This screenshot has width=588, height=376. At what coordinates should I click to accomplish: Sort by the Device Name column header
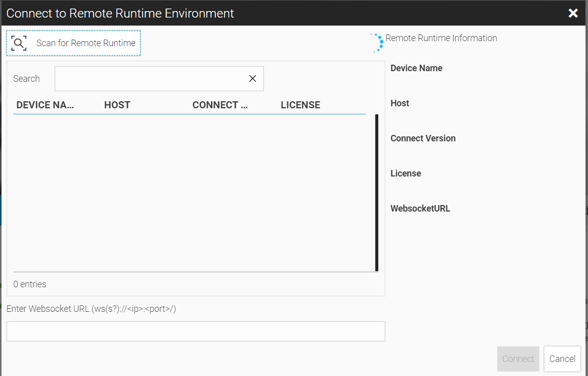(x=45, y=105)
